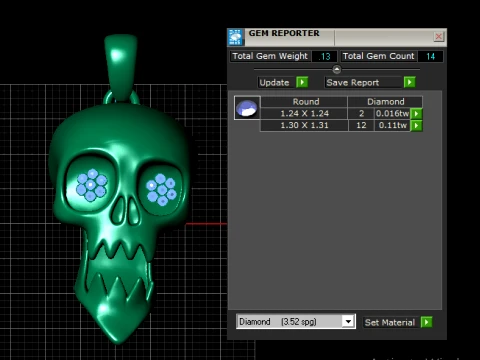Select the 1.30 X 1.31 size cell

[304, 125]
